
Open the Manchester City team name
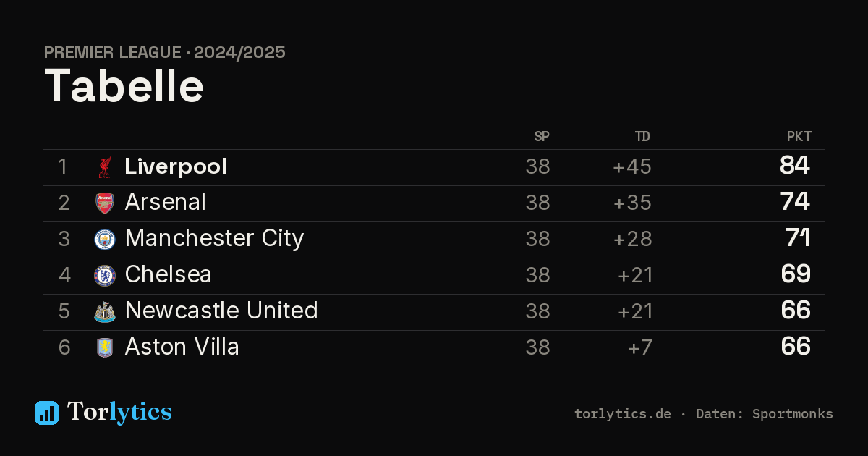tap(214, 239)
